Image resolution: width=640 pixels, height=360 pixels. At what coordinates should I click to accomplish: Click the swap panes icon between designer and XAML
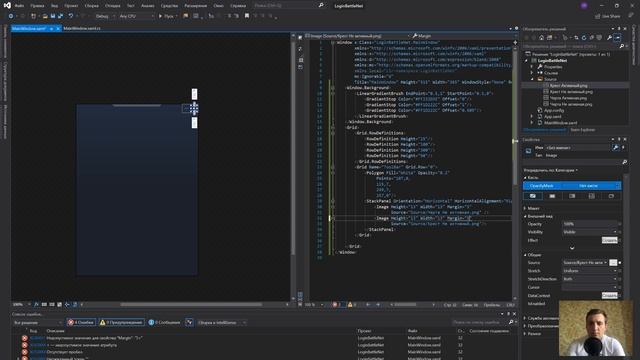300,49
